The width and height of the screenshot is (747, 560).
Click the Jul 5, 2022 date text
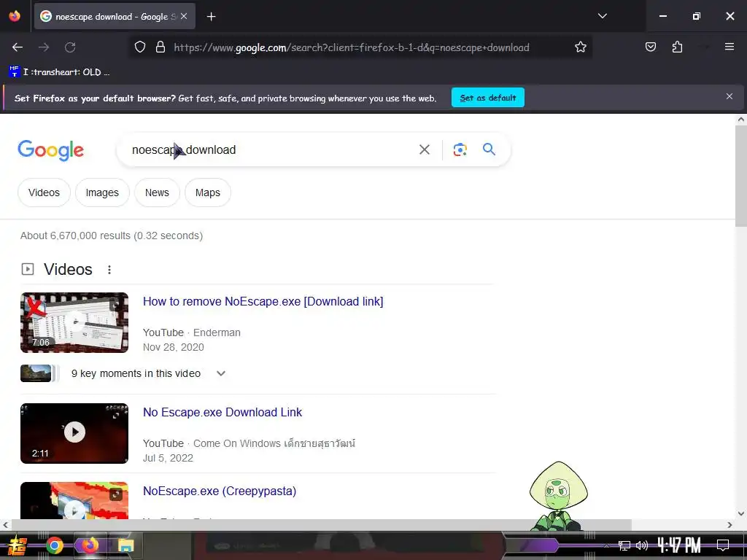tap(168, 458)
